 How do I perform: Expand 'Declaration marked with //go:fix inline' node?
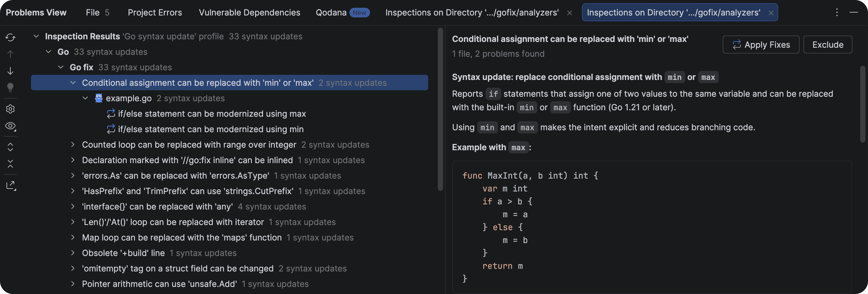[73, 160]
